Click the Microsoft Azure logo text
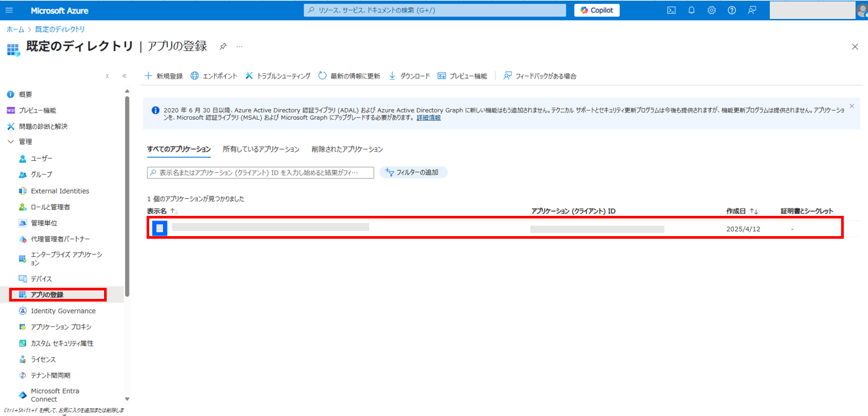This screenshot has height=416, width=868. (x=60, y=10)
